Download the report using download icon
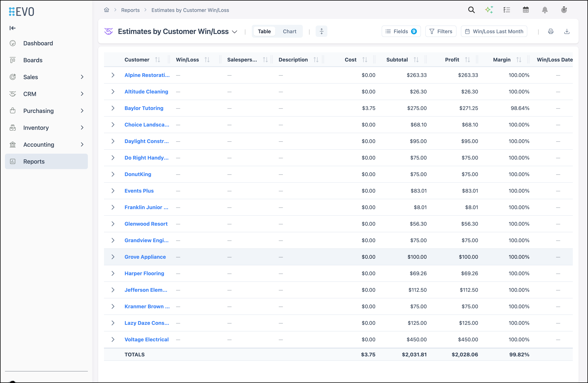The width and height of the screenshot is (588, 383). pyautogui.click(x=567, y=31)
